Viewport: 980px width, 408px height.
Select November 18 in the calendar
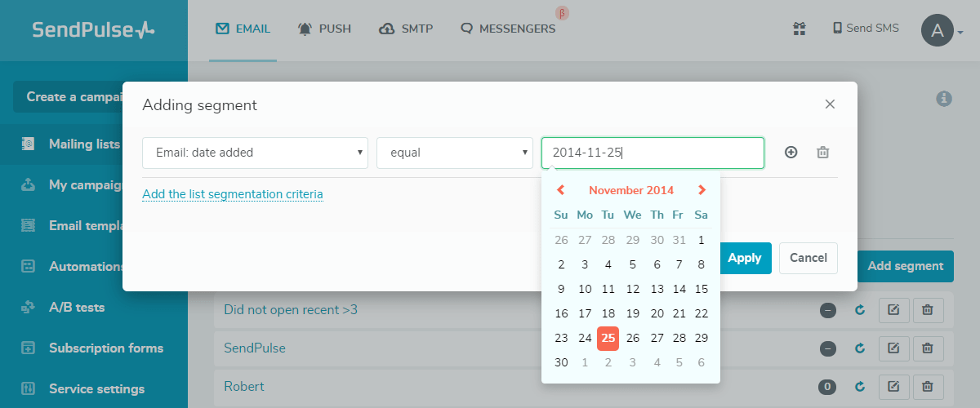coord(608,313)
